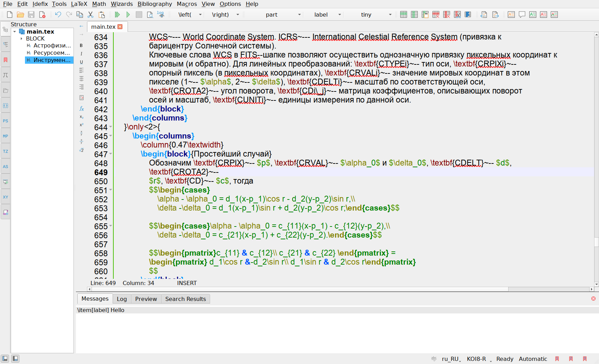Toggle the fold marker on line 644

click(x=111, y=127)
